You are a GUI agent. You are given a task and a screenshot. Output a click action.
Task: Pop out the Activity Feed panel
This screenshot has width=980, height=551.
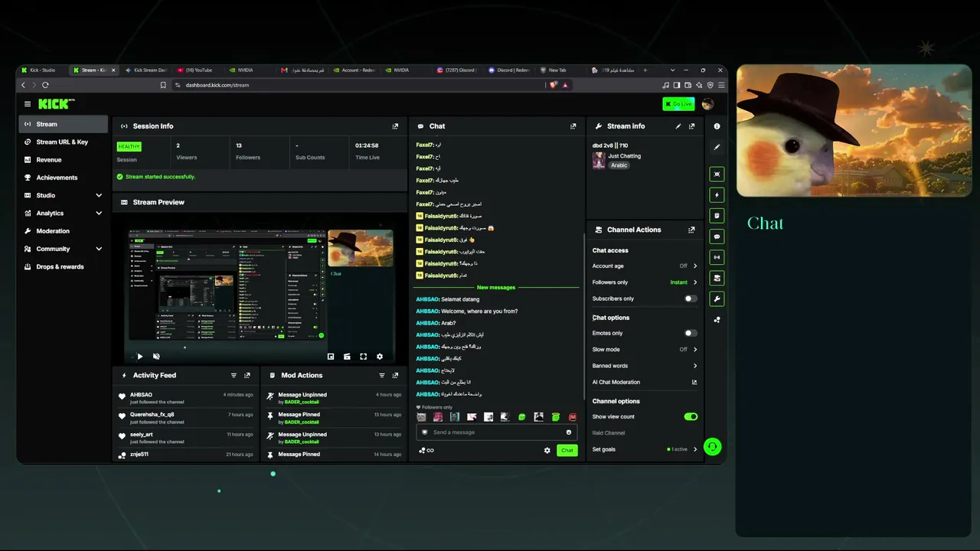[x=247, y=376]
